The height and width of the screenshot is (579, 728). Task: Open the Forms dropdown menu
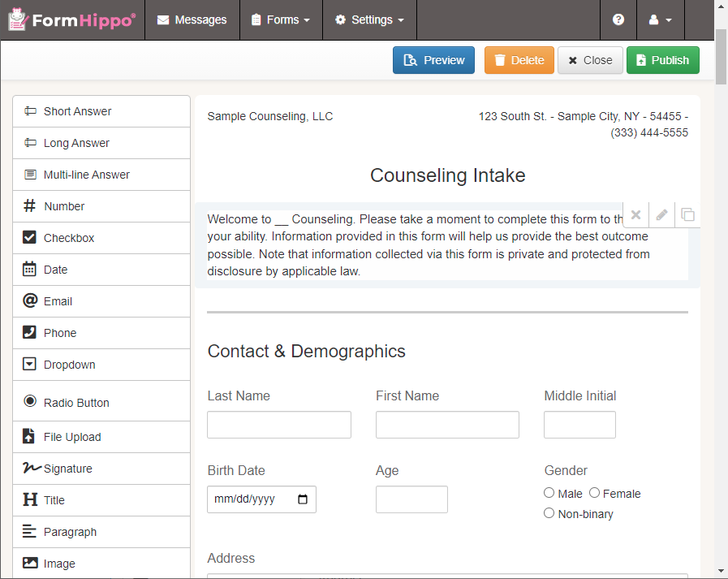point(281,19)
